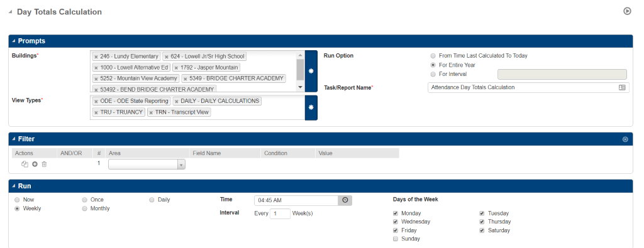Open the Time clock picker

click(345, 200)
